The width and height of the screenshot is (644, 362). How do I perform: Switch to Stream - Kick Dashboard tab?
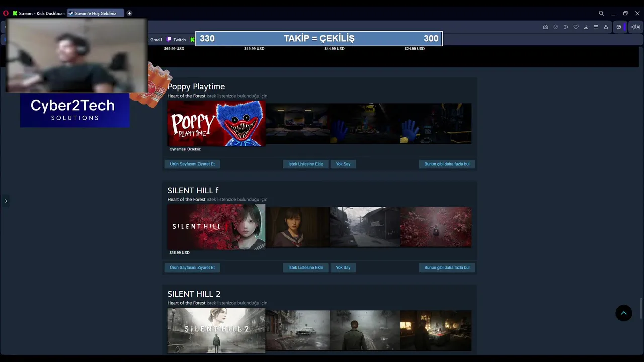point(38,13)
